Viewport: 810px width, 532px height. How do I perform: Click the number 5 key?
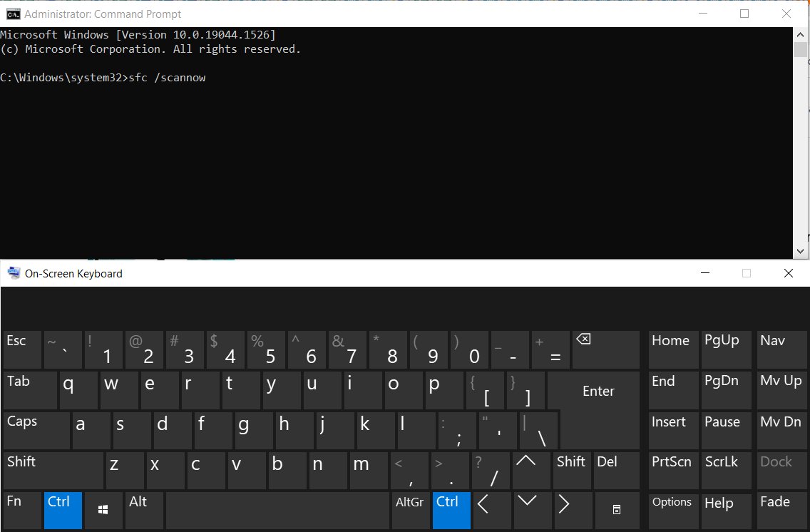pyautogui.click(x=266, y=349)
